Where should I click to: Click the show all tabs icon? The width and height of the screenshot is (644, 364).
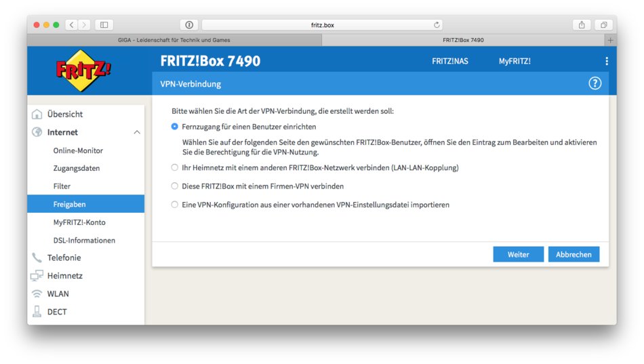tap(603, 25)
